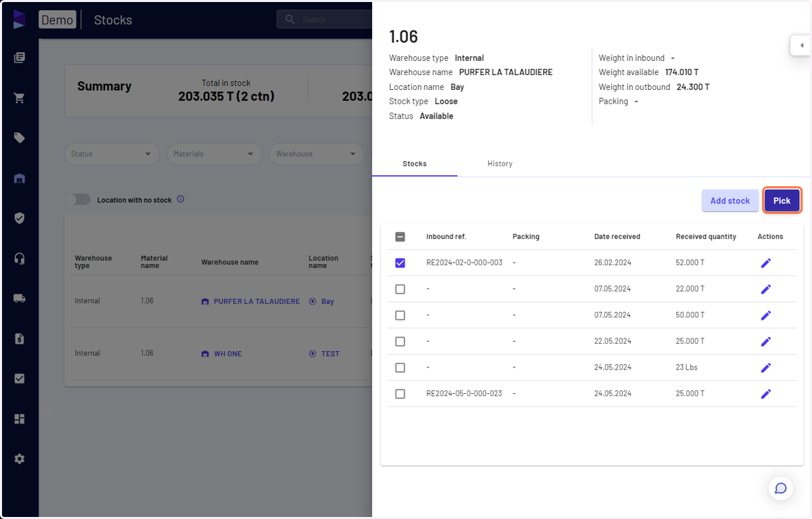
Task: Edit the 23 Lbs stock row
Action: 766,367
